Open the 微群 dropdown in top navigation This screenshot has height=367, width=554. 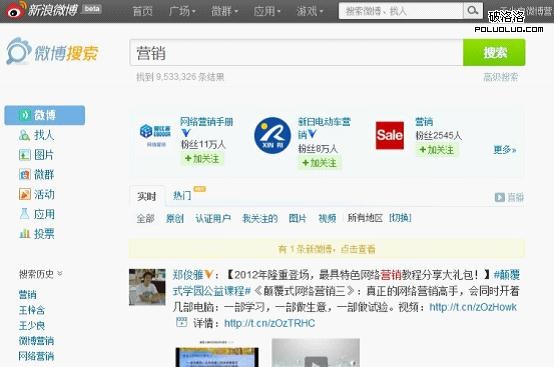pos(224,11)
